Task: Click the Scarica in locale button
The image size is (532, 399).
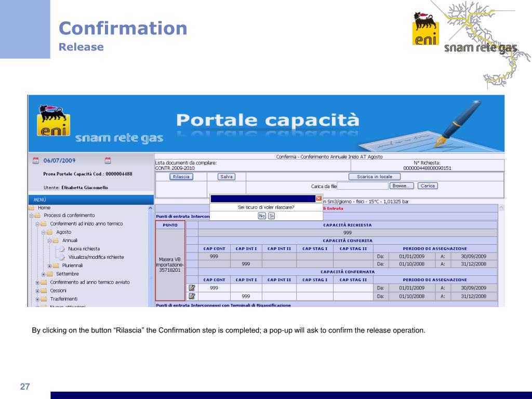Action: click(374, 177)
